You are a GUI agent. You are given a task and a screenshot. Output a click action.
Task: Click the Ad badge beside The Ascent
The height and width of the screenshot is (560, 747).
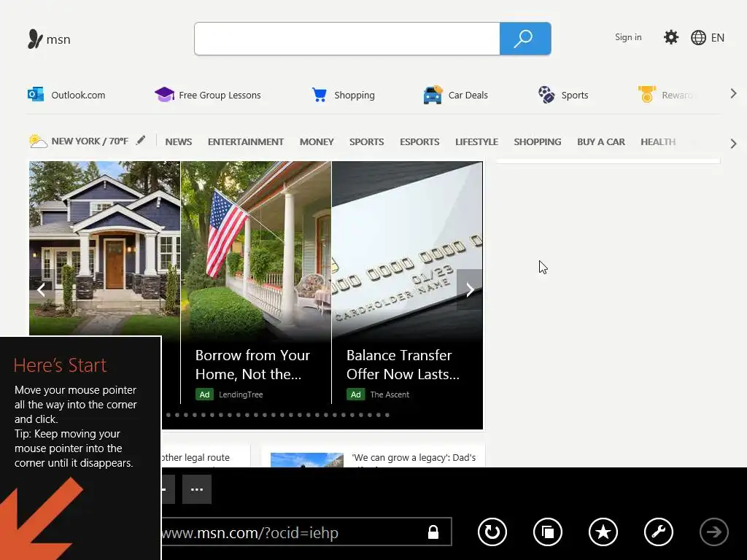click(355, 394)
